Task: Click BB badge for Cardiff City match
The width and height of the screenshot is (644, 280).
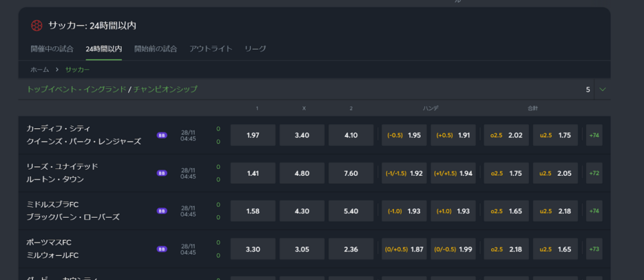Action: [x=162, y=135]
